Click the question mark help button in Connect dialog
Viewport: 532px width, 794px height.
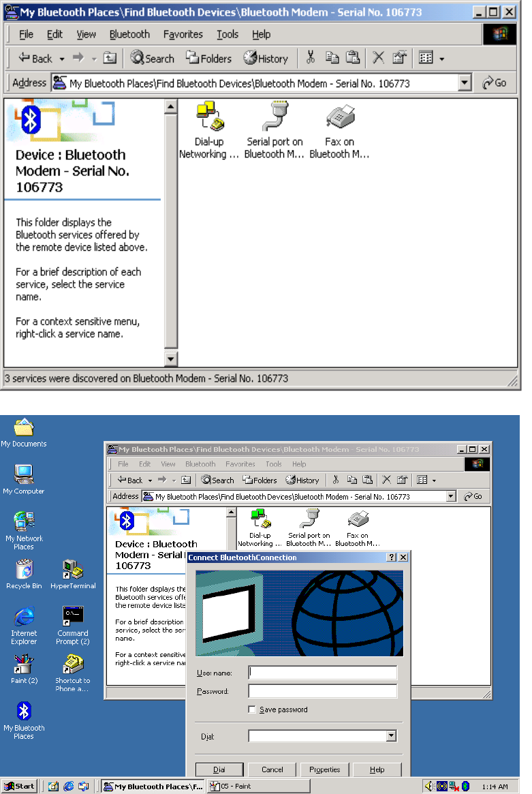click(392, 557)
